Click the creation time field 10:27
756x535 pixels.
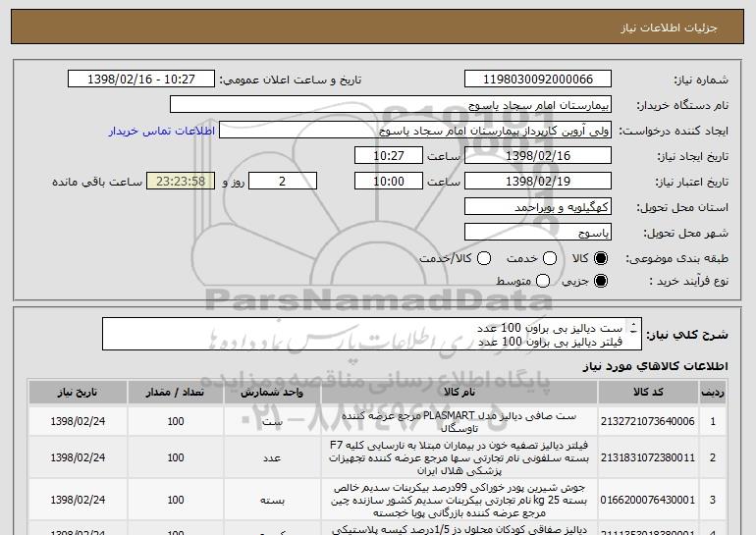[389, 156]
